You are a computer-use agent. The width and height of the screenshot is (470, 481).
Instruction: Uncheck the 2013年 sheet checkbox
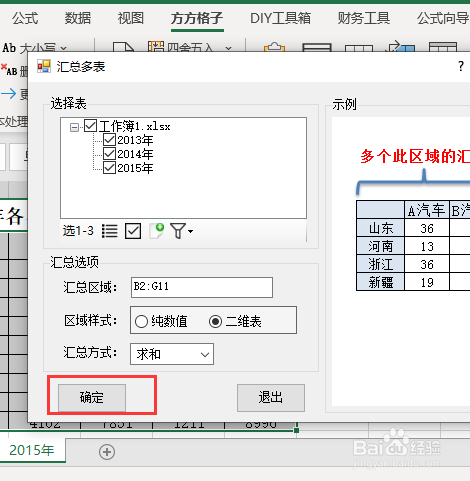click(x=109, y=140)
